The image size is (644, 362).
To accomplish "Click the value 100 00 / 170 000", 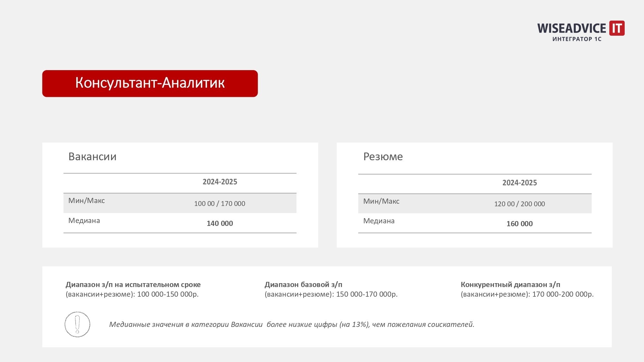I will point(220,204).
